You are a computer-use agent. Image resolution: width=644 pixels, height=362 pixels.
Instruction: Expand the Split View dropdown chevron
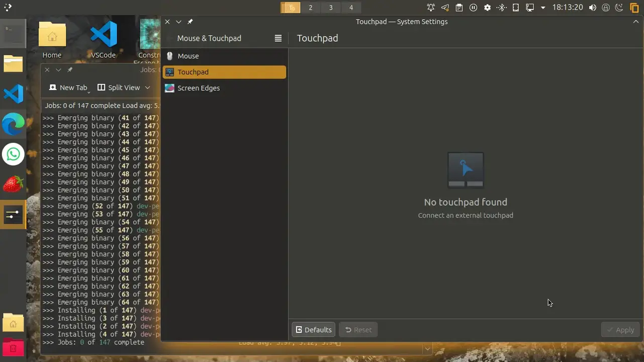147,87
